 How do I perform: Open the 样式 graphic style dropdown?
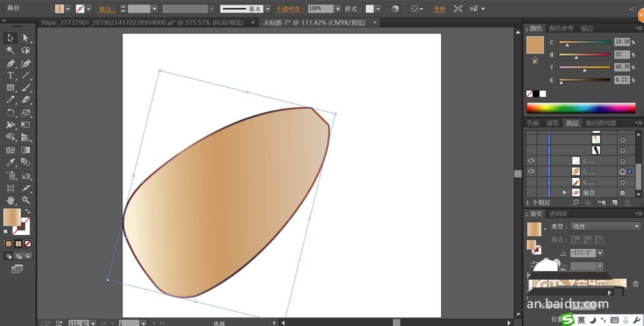[x=378, y=8]
